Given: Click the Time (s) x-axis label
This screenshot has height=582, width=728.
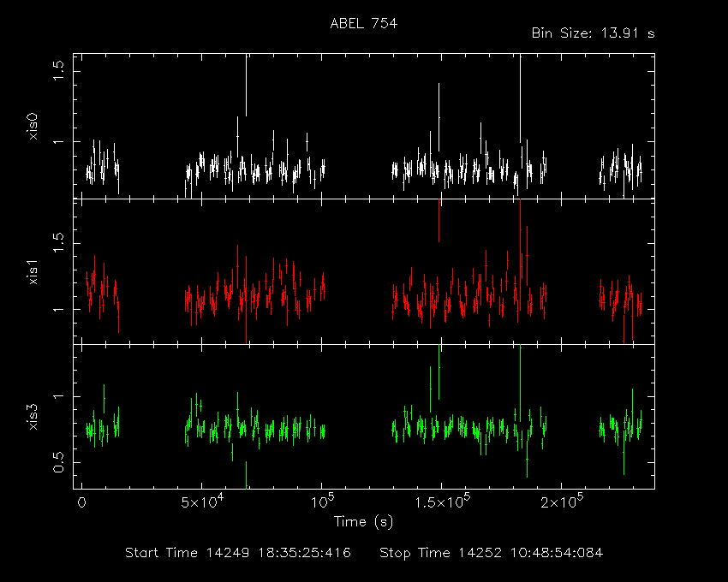Looking at the screenshot, I should pos(363,522).
